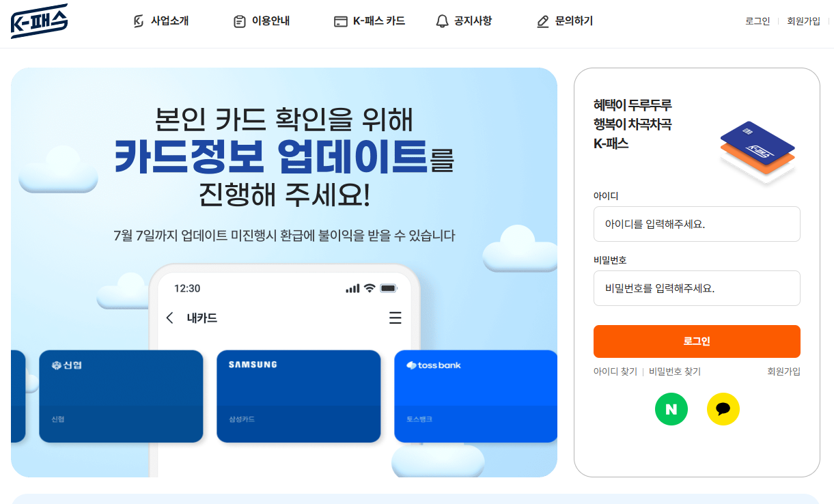Open the hamburger menu in phone mockup
This screenshot has width=834, height=504.
(395, 318)
